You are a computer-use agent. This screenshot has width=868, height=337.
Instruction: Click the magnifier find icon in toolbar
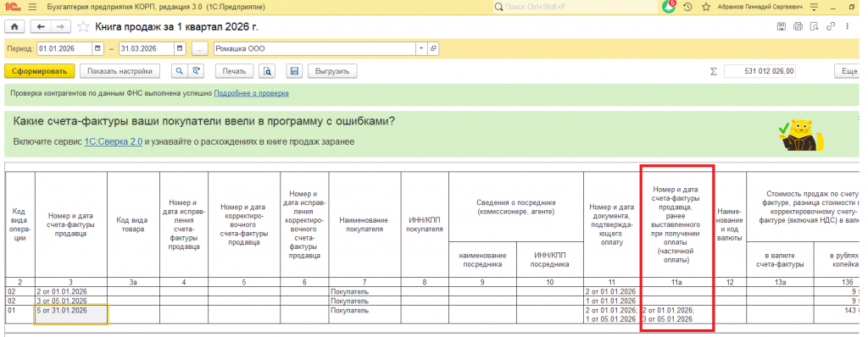[x=180, y=71]
